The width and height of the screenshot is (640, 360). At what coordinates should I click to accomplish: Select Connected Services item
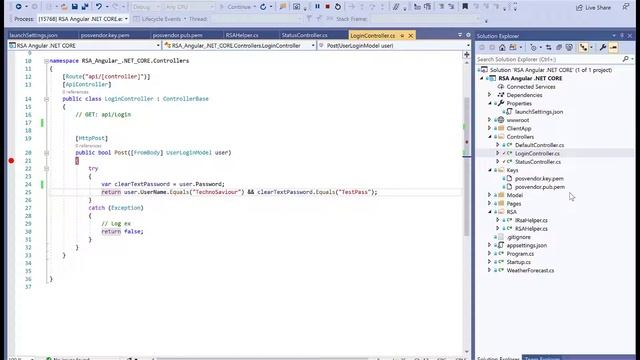click(x=531, y=87)
